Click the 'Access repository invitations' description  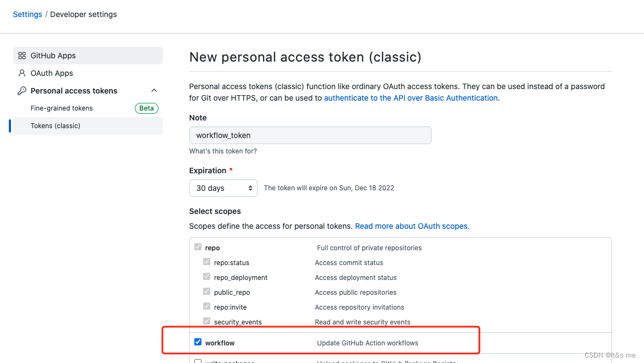(x=359, y=307)
